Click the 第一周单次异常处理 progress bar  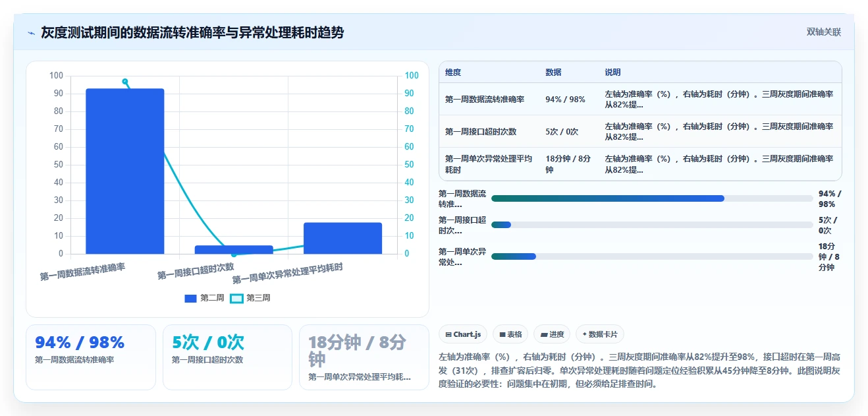point(652,256)
